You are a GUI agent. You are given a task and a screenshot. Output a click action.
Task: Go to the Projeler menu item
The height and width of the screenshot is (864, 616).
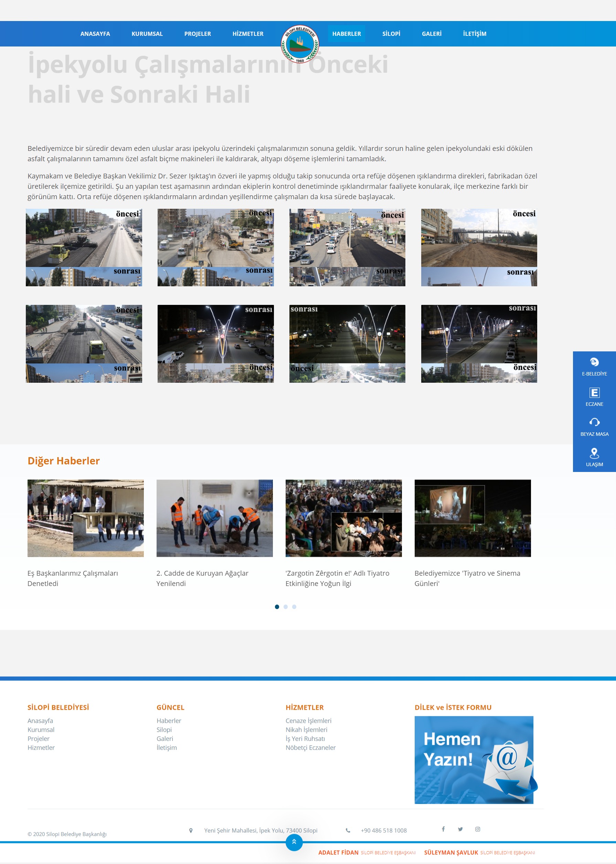(197, 34)
